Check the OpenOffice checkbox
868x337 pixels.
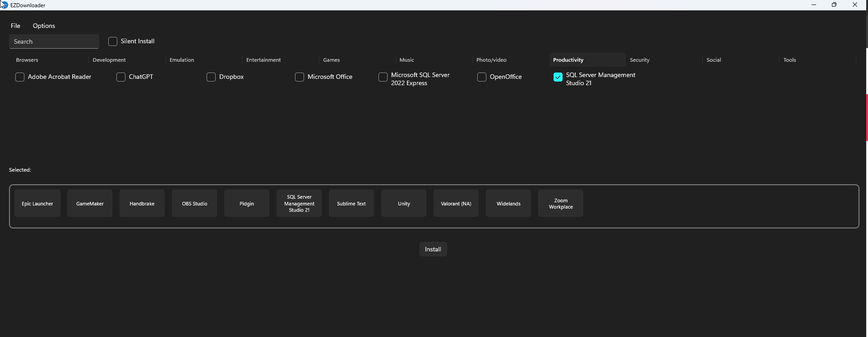click(482, 77)
